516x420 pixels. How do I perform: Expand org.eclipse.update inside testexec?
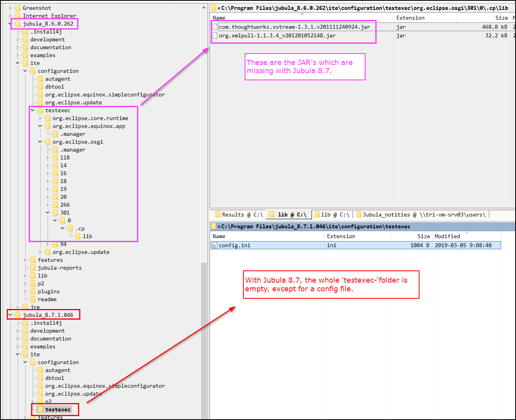(x=40, y=252)
